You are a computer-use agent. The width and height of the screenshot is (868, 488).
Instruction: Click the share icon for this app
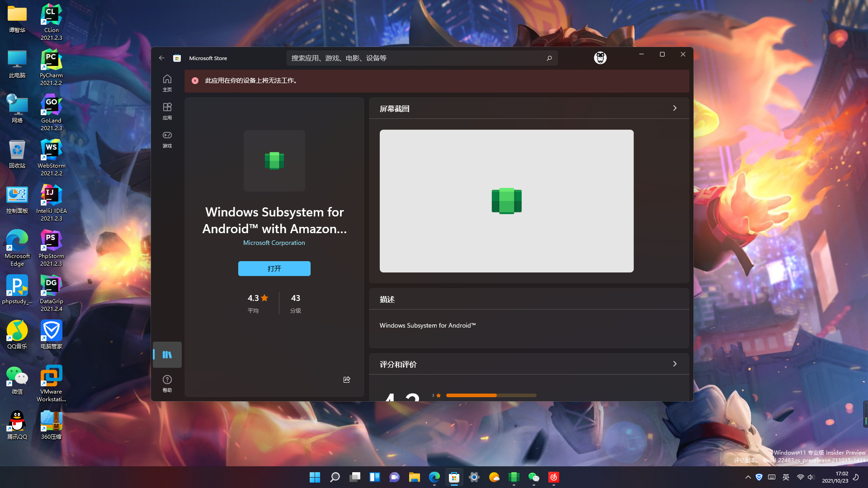click(x=347, y=380)
